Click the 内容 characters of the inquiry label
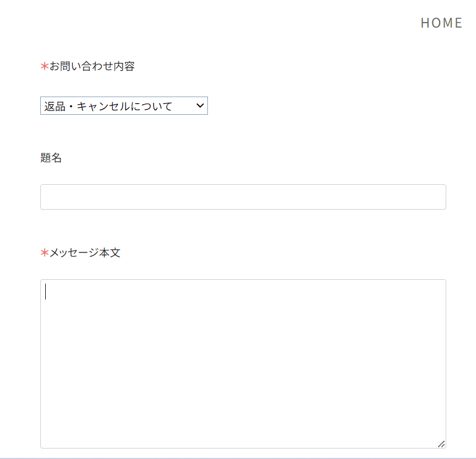The image size is (476, 459). (x=124, y=66)
